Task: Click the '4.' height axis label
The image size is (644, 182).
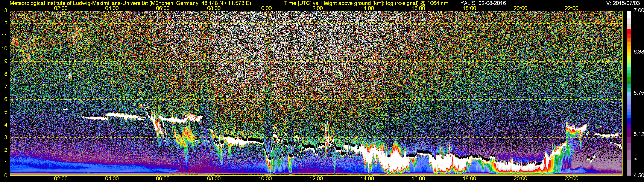Action: click(6, 125)
